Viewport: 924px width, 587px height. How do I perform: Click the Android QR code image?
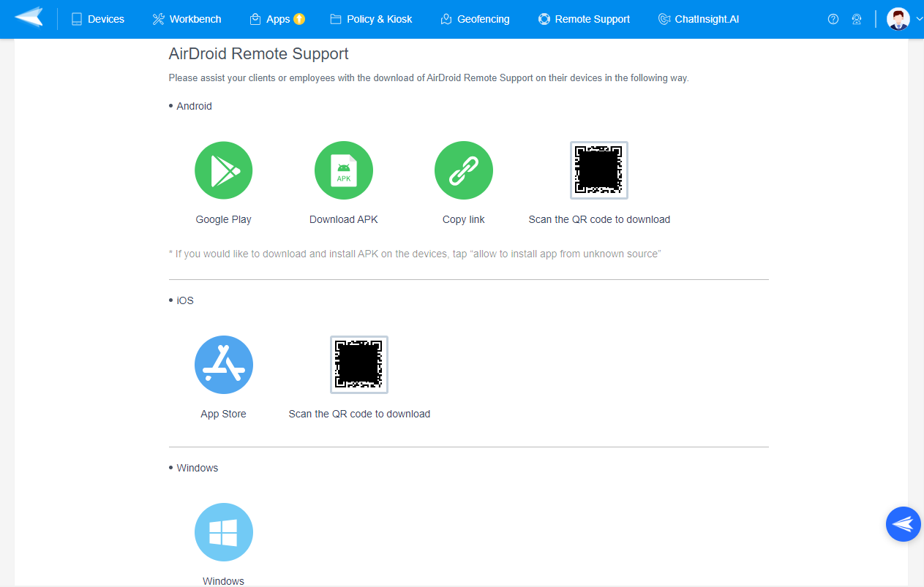(x=599, y=170)
